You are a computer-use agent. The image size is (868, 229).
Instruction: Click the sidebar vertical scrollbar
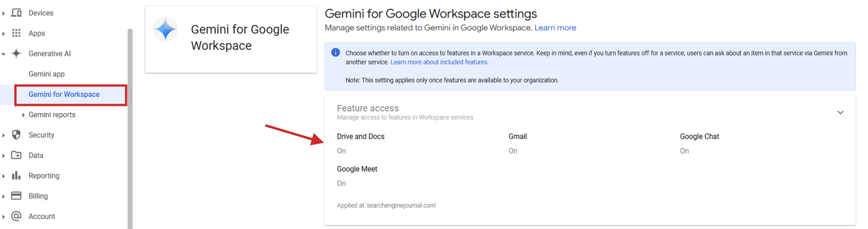click(130, 128)
